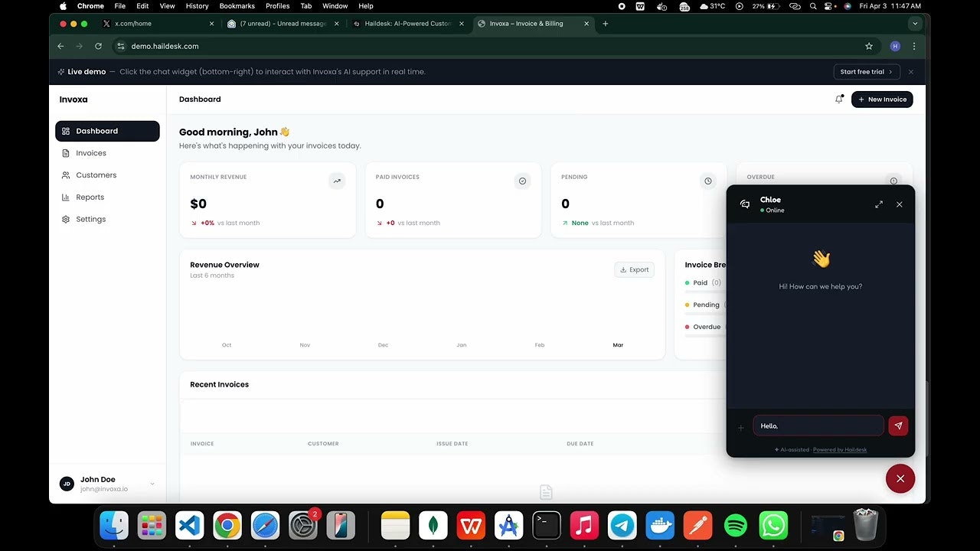Click the Pending clock icon

click(708, 181)
